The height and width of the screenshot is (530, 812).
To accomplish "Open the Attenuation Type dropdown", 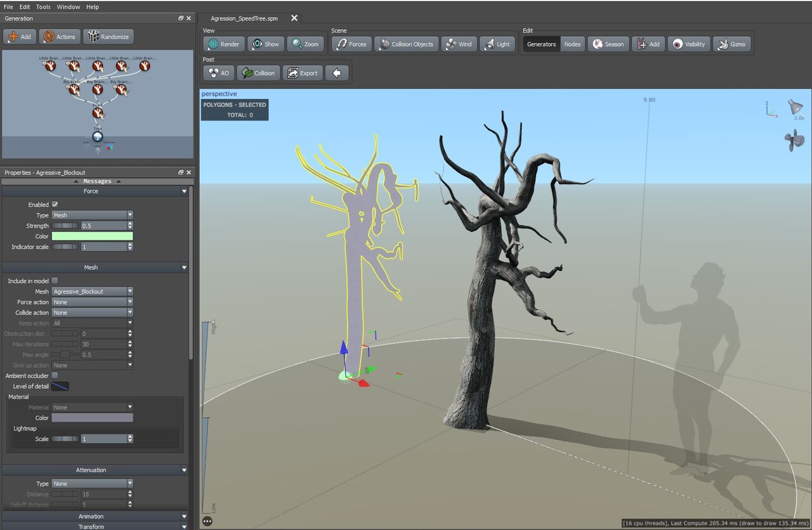I will coord(92,484).
